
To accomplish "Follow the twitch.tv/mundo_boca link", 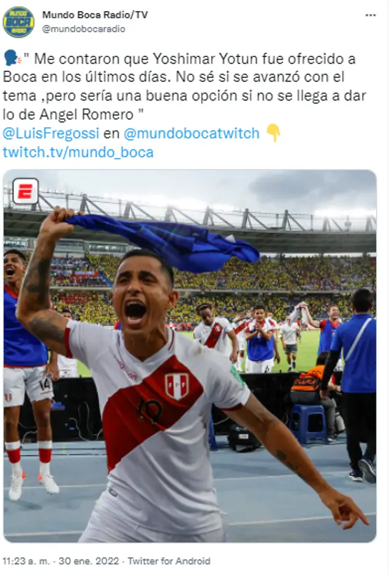I will click(78, 152).
